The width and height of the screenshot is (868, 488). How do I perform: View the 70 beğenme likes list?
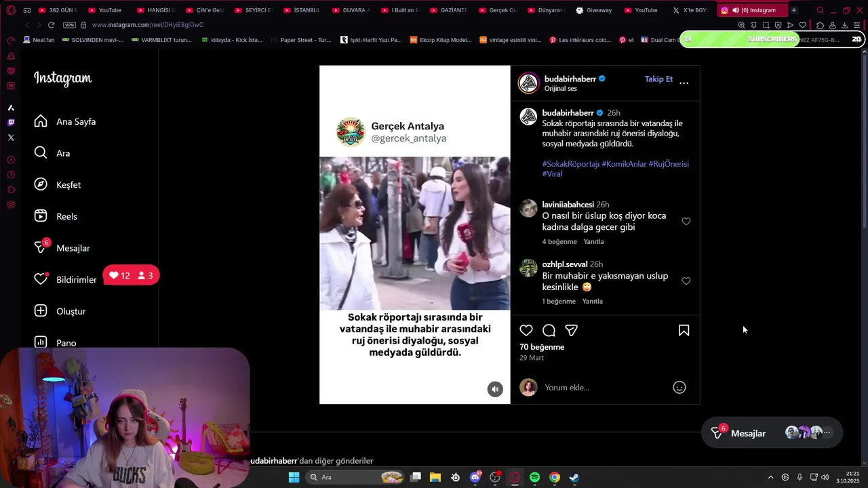pos(542,347)
